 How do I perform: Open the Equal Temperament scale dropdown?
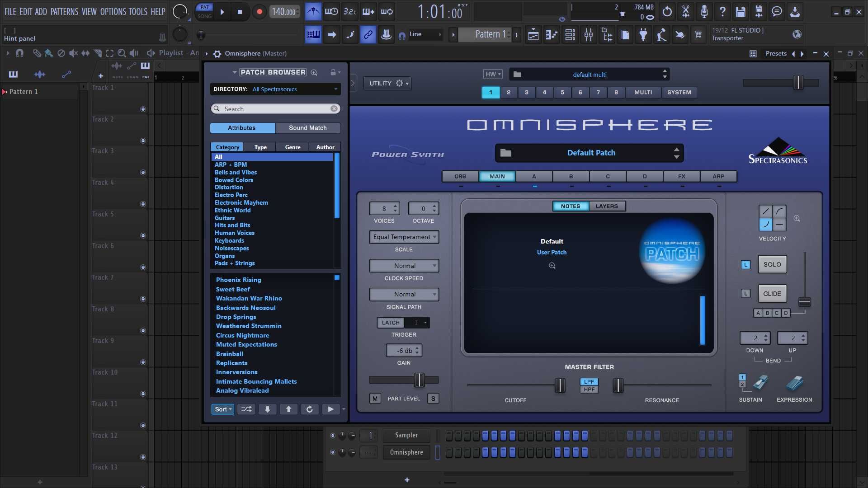[x=404, y=237]
